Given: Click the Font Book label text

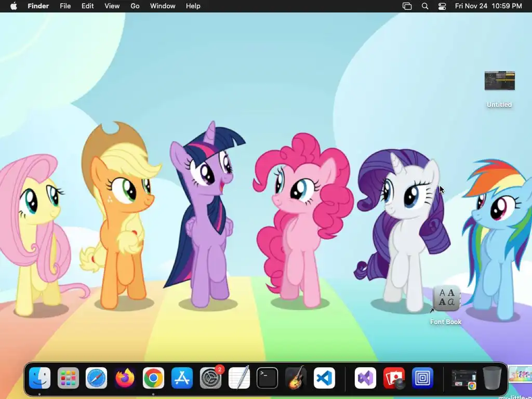Looking at the screenshot, I should point(446,322).
